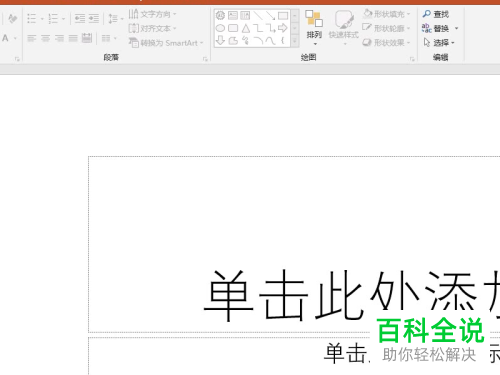Expand the full shapes gallery

[x=295, y=41]
